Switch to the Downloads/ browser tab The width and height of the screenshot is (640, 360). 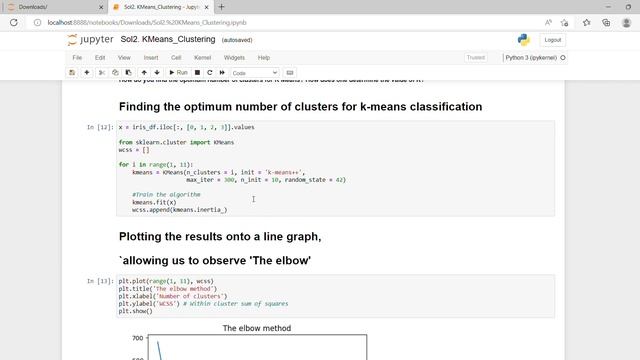(53, 7)
